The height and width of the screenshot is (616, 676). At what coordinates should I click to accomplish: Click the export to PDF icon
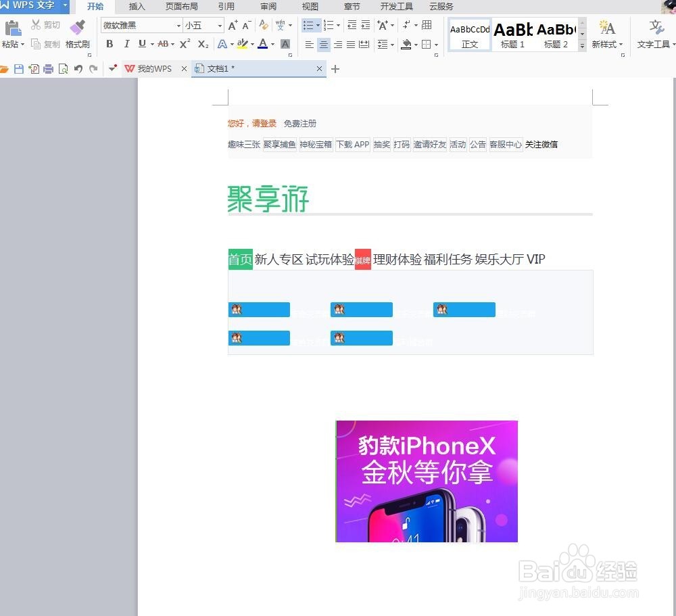(34, 69)
